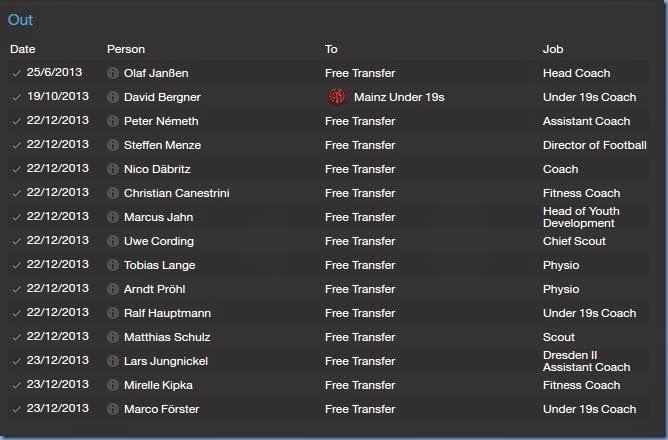This screenshot has height=440, width=668.
Task: Click info icon next to Uwe Cording
Action: tap(113, 241)
